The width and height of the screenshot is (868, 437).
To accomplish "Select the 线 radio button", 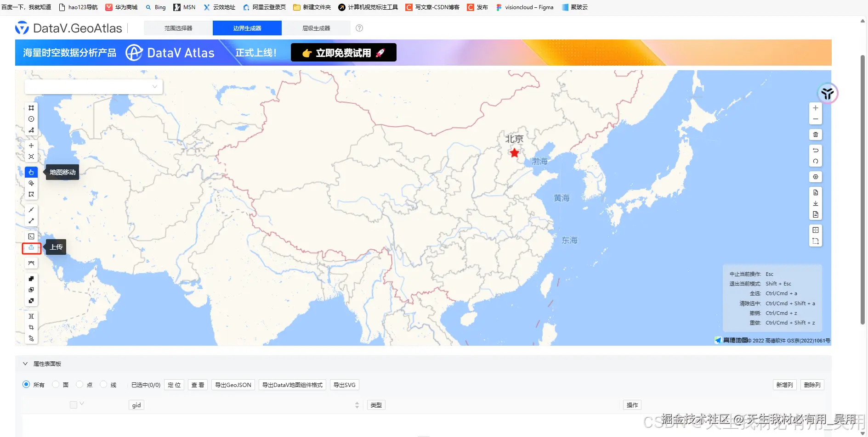I will (x=103, y=385).
